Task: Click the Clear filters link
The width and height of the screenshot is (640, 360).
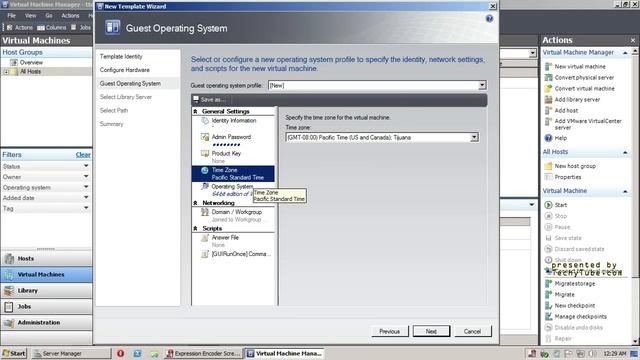Action: 83,155
